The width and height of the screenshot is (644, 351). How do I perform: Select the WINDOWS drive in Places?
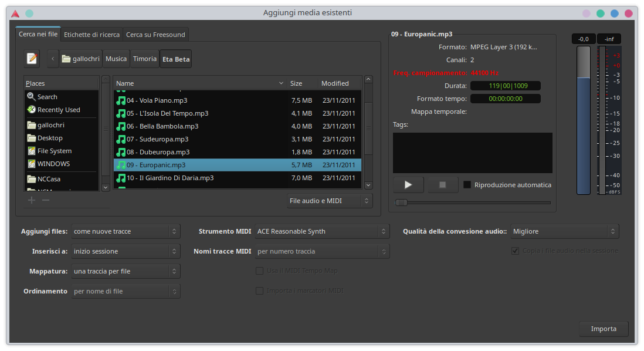(x=53, y=164)
